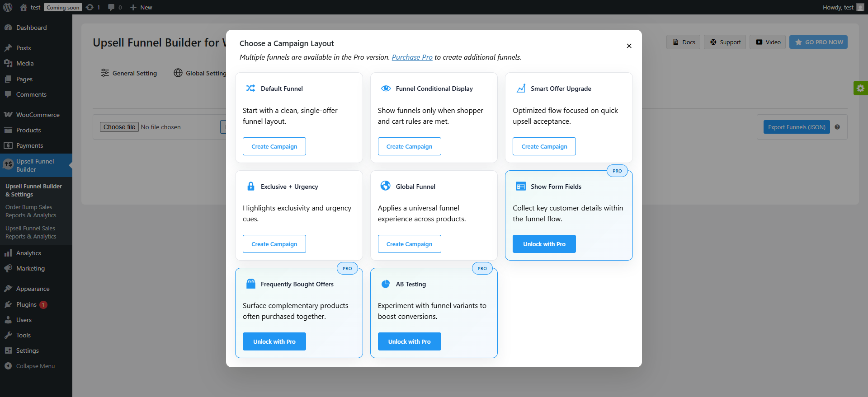Click the PRO badge on AB Testing card

click(482, 268)
